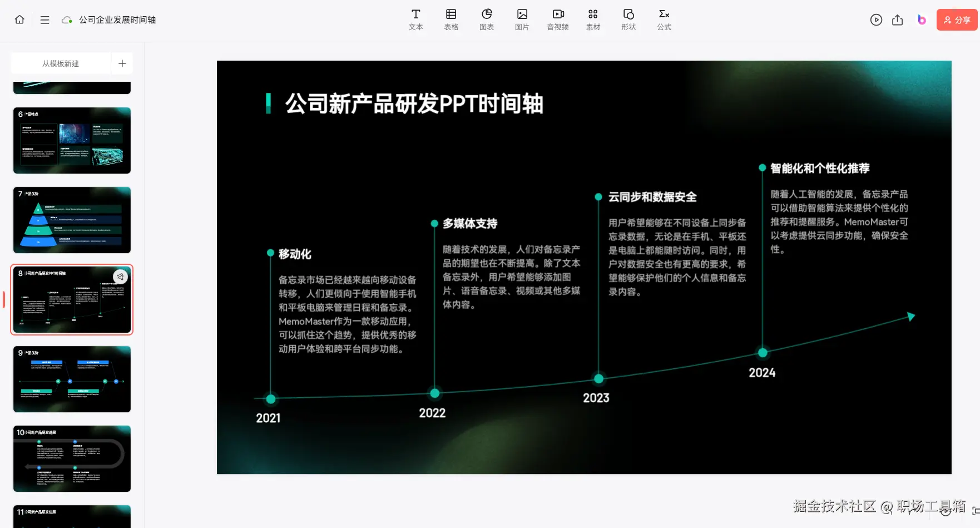Select paragraph starting 用户希望能够在不同设备上同步
The width and height of the screenshot is (980, 528).
[x=677, y=257]
